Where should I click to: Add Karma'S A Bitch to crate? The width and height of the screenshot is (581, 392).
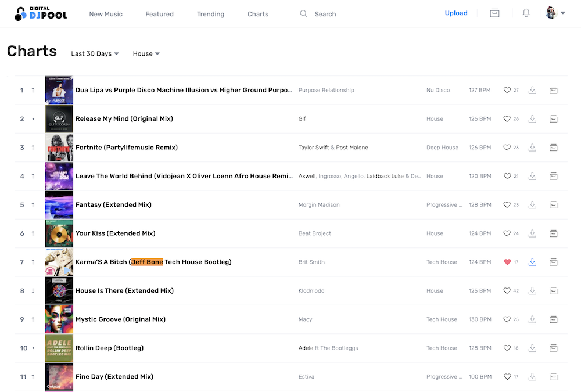[553, 262]
